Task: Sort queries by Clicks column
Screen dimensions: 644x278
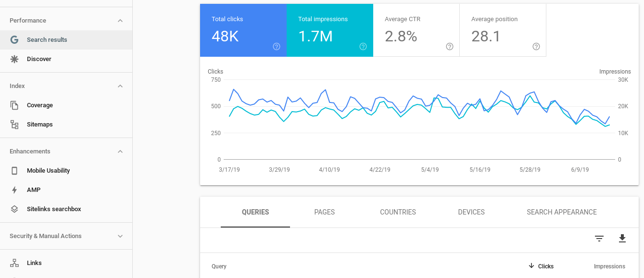Action: pos(545,266)
